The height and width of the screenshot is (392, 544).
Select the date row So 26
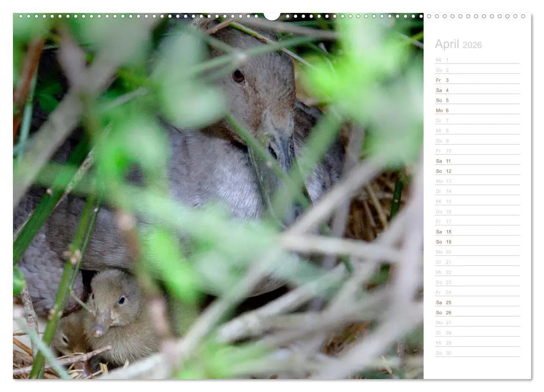[x=477, y=313]
